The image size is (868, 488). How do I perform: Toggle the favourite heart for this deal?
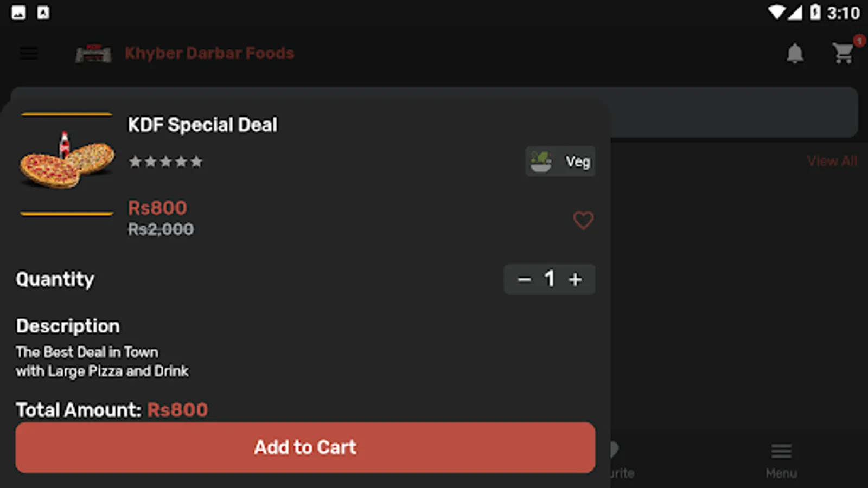point(583,220)
